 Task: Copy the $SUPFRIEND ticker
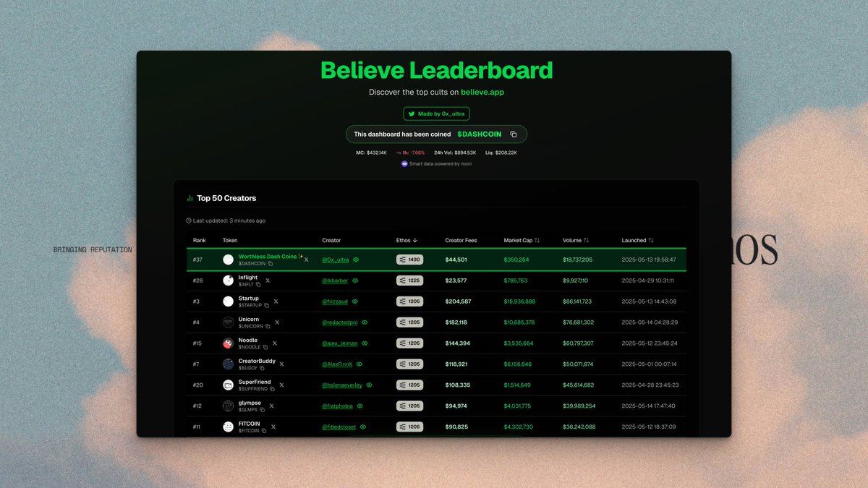[x=273, y=389]
